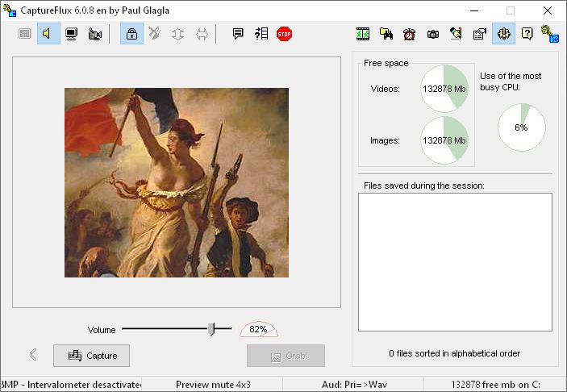Click the CaptureFlux logo icon at toolbar end
Screen dimensions: 567x392
[x=550, y=34]
